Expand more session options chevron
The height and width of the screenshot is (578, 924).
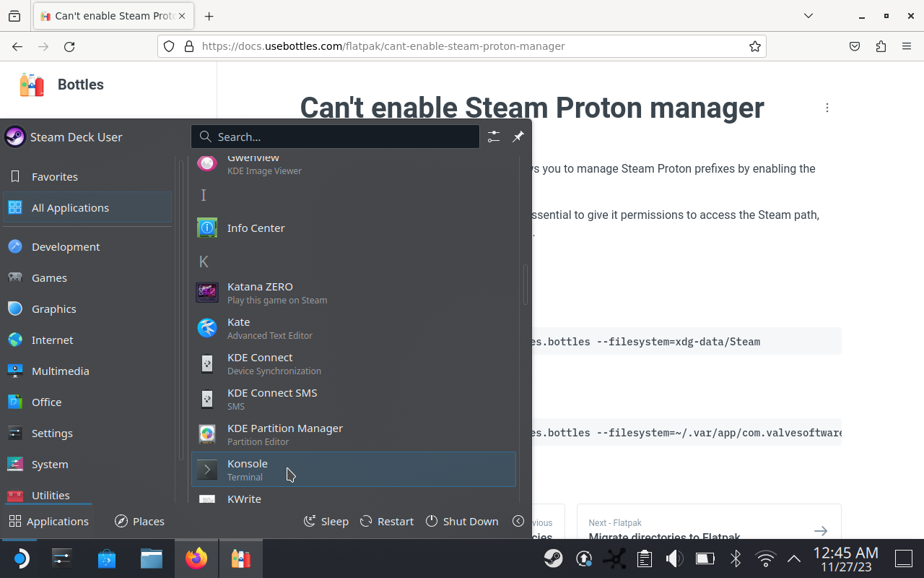click(x=518, y=521)
